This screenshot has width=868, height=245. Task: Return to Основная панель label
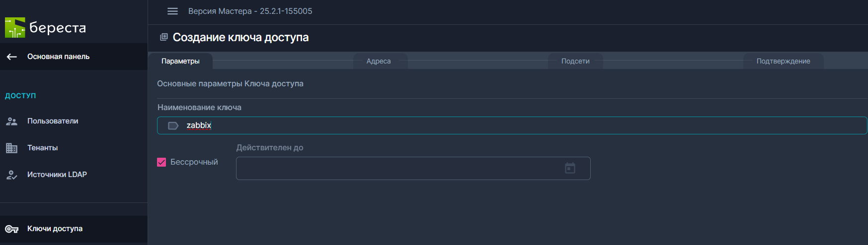pos(59,57)
